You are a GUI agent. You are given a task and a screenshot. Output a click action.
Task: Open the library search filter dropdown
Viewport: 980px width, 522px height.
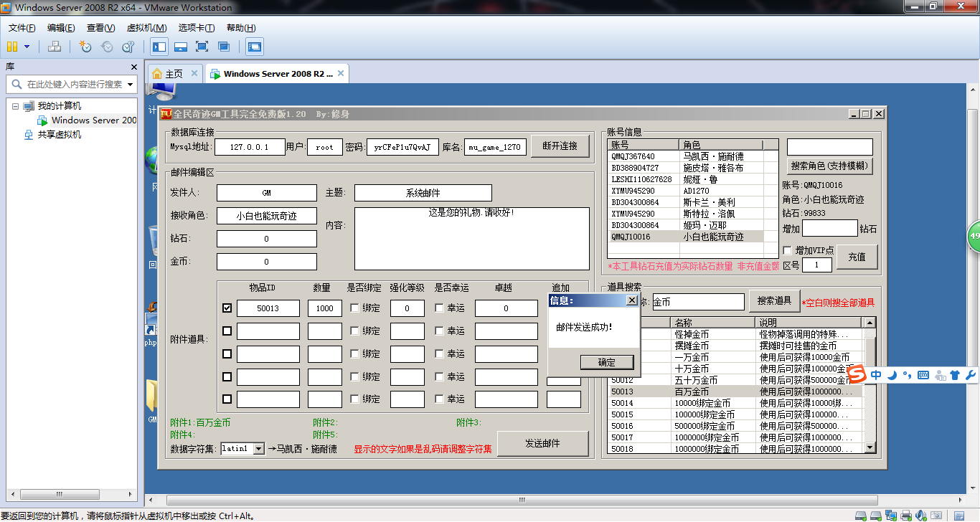click(130, 84)
